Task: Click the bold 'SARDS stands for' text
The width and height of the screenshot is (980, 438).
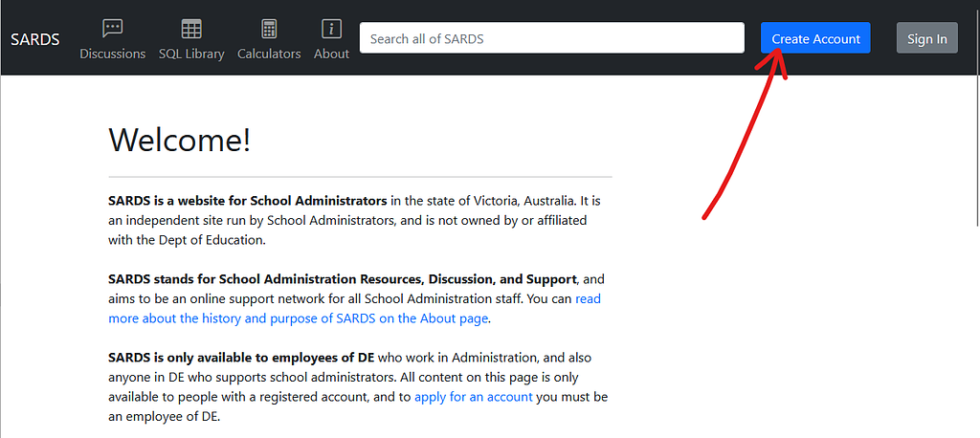Action: click(x=343, y=279)
